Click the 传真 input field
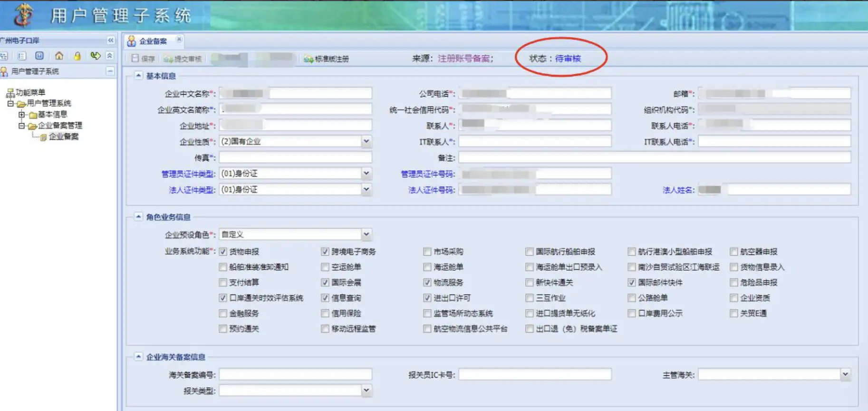This screenshot has height=411, width=868. (295, 157)
